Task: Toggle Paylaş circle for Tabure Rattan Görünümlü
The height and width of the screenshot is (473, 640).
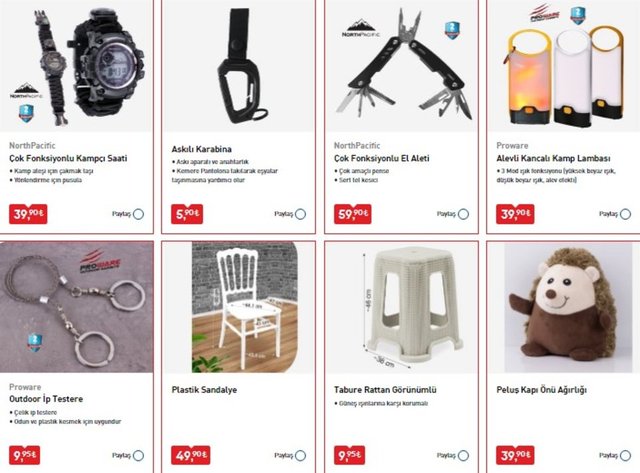Action: [x=463, y=455]
